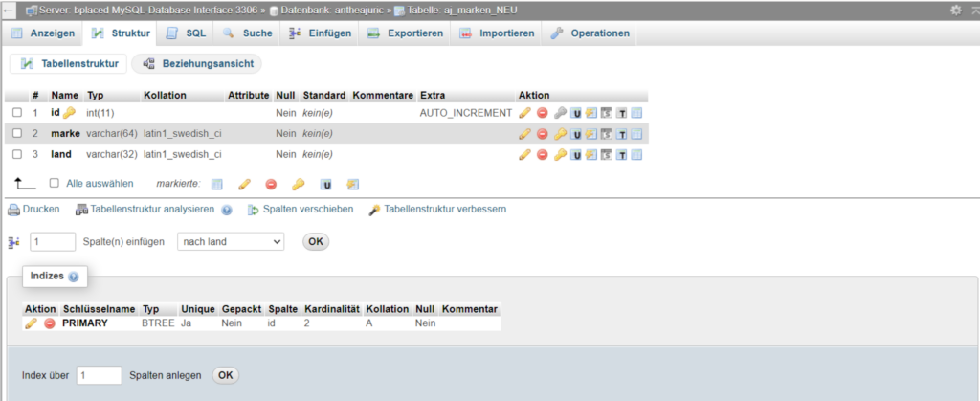980x401 pixels.
Task: Select the marke column checkbox
Action: tap(16, 133)
